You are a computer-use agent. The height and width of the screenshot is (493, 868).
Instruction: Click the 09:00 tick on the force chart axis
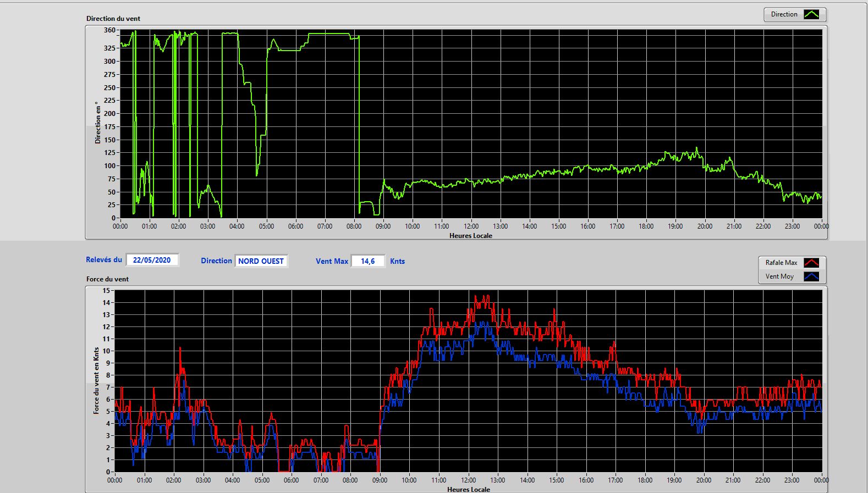point(380,480)
